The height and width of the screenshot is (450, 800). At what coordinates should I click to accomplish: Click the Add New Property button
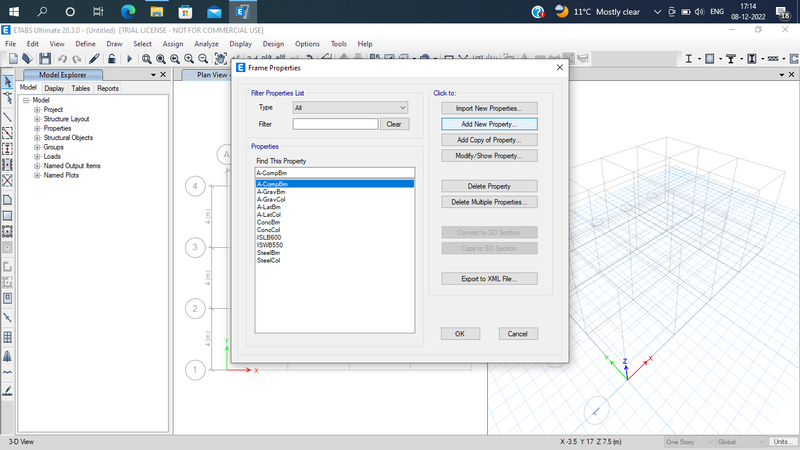489,124
